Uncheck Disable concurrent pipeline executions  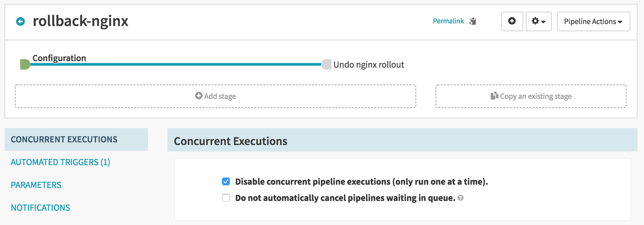coord(226,181)
